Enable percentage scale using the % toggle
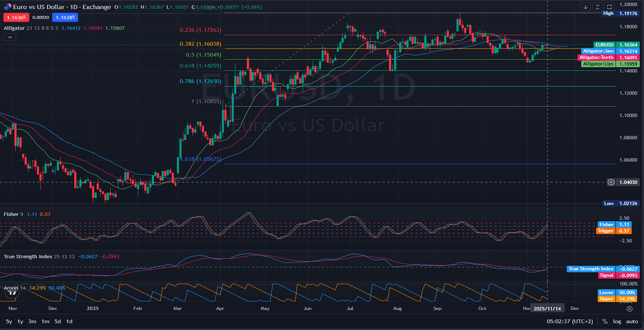The width and height of the screenshot is (644, 330). tap(604, 321)
